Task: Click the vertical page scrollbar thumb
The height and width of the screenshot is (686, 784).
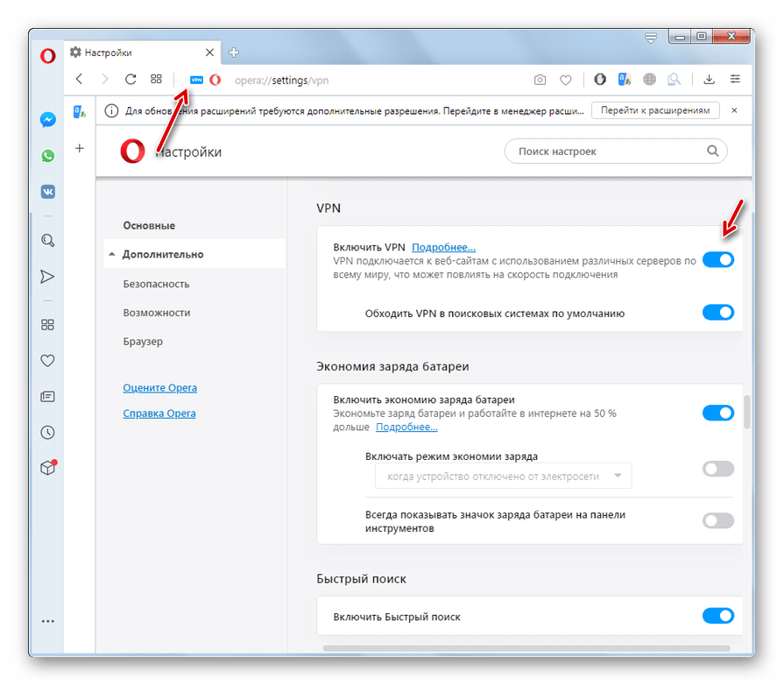Action: [747, 412]
